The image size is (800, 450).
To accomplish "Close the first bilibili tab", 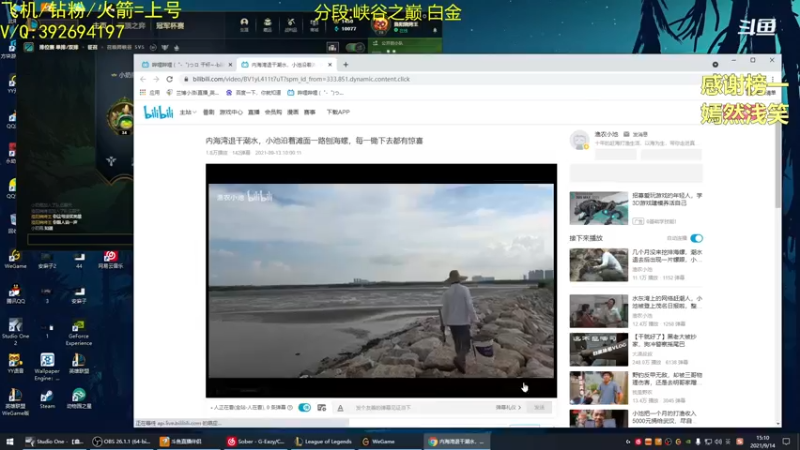I will click(230, 65).
